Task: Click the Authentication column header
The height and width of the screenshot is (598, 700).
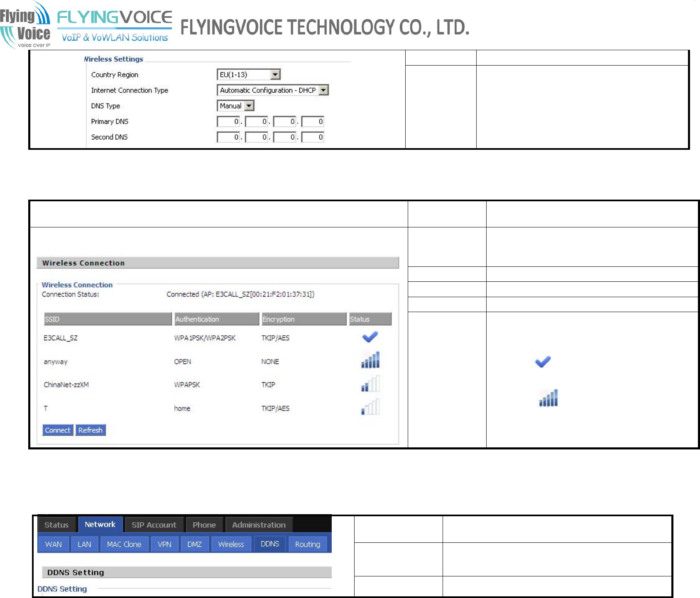Action: coord(217,319)
